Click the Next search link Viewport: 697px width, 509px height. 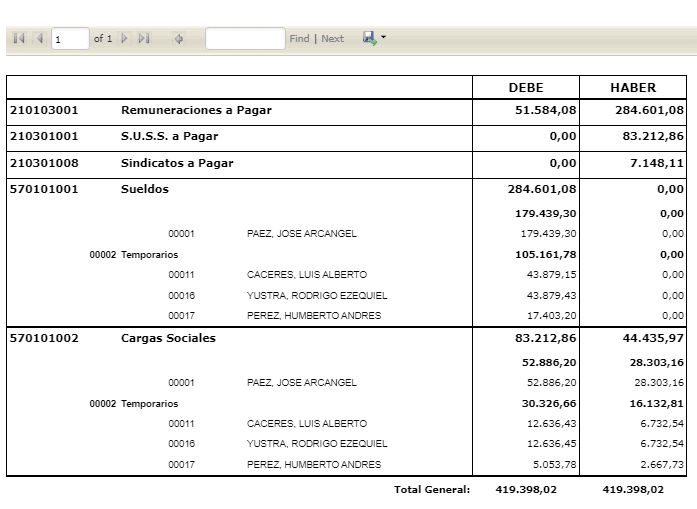[x=332, y=39]
